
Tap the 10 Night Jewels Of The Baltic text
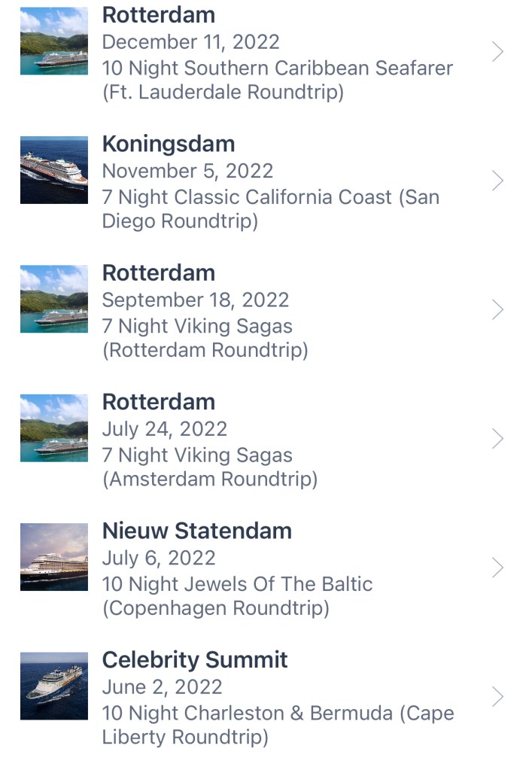coord(237,596)
